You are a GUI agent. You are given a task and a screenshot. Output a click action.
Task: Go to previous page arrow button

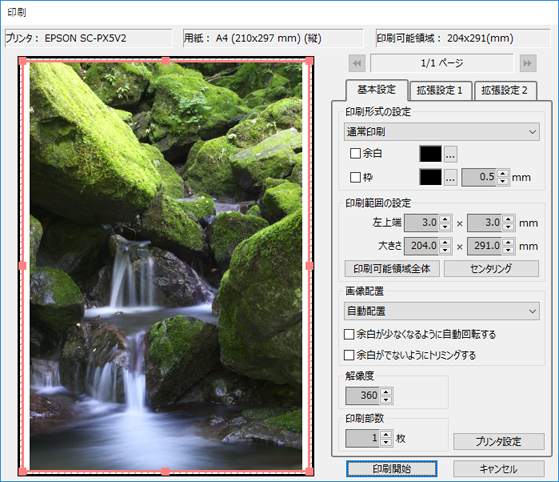click(357, 63)
